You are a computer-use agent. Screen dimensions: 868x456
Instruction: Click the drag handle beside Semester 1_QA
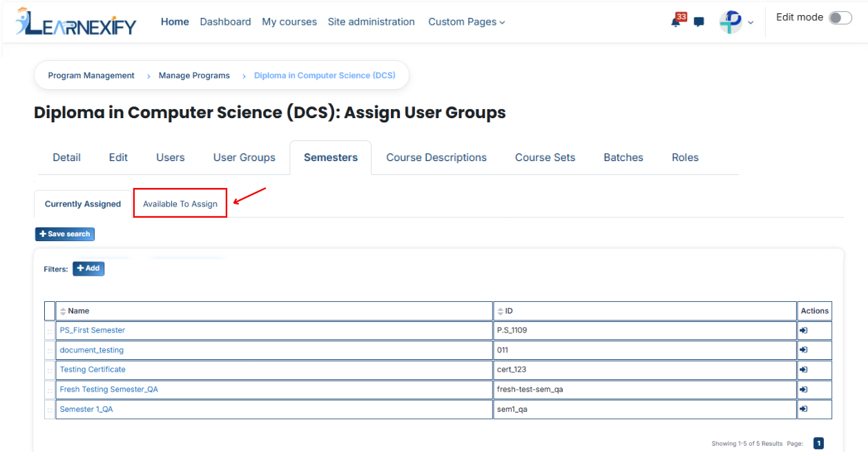[x=50, y=410]
